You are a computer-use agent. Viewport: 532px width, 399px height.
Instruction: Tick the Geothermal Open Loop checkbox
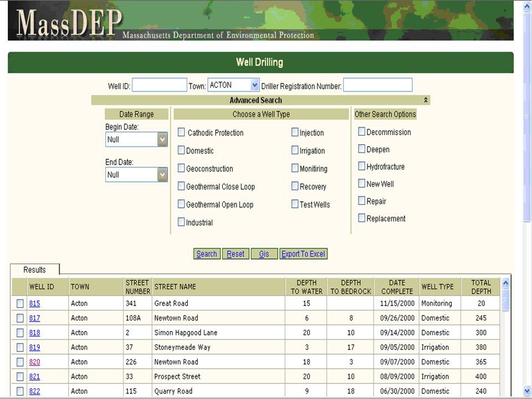pos(182,204)
